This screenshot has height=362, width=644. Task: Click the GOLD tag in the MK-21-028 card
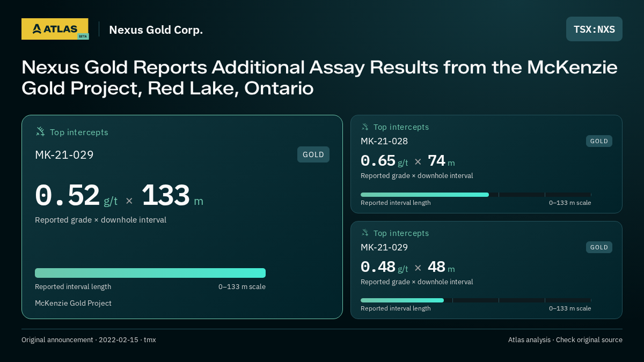click(x=599, y=141)
